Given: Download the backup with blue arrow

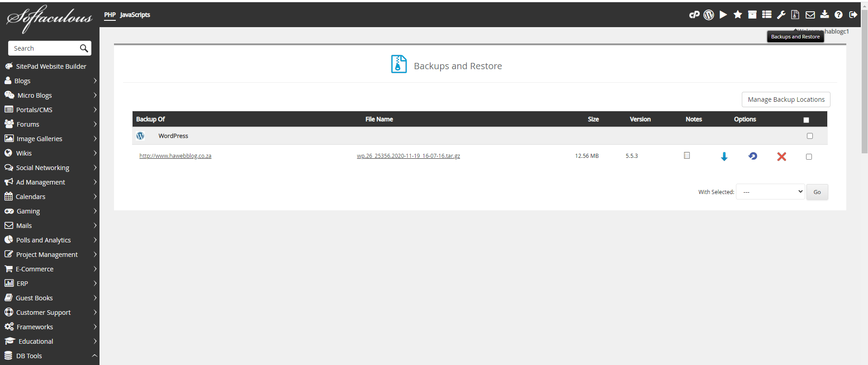Looking at the screenshot, I should click(724, 156).
